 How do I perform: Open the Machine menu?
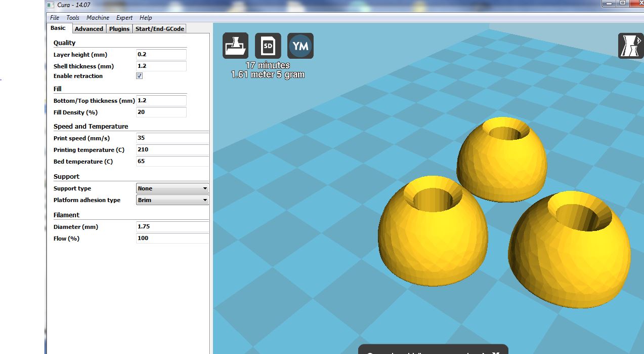click(98, 18)
